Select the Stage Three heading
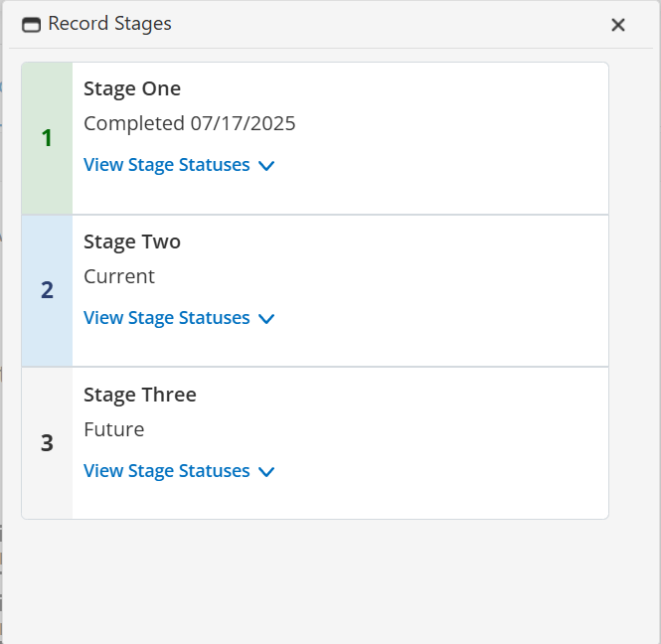Image resolution: width=661 pixels, height=644 pixels. (x=140, y=395)
